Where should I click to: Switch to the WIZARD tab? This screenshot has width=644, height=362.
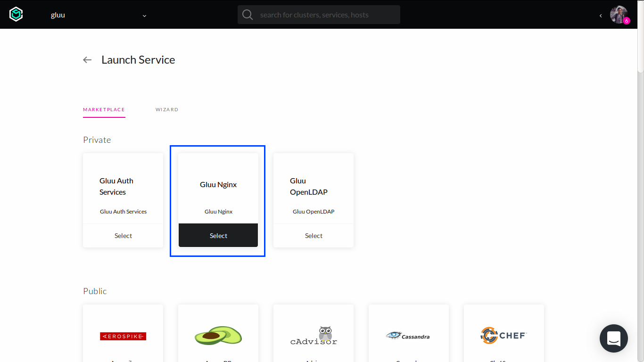click(167, 109)
